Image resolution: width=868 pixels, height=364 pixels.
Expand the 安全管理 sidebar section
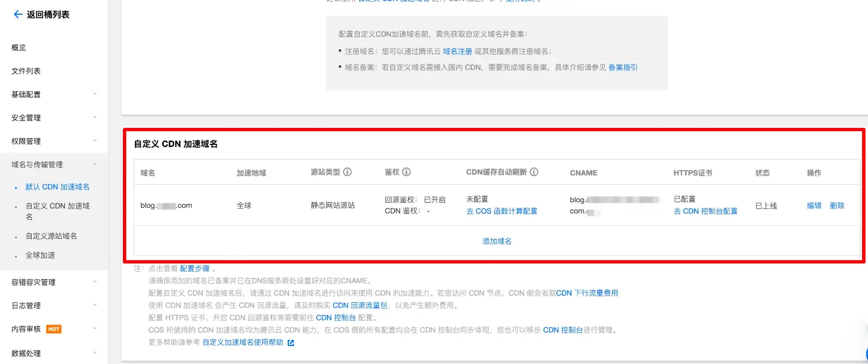tap(94, 118)
